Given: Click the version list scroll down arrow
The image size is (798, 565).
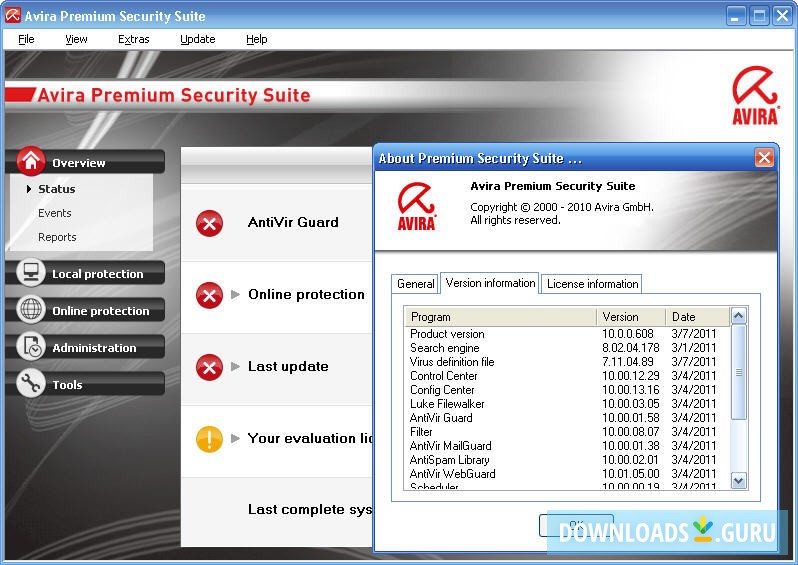Looking at the screenshot, I should click(x=738, y=480).
